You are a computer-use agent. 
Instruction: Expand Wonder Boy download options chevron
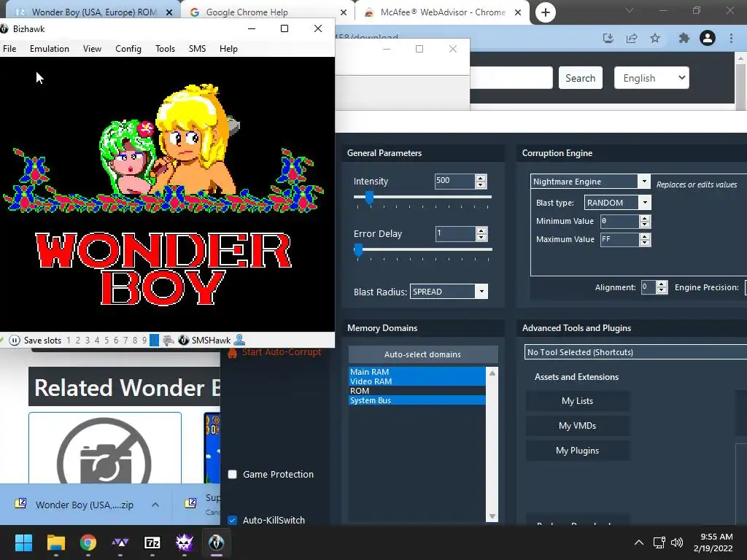tap(155, 505)
